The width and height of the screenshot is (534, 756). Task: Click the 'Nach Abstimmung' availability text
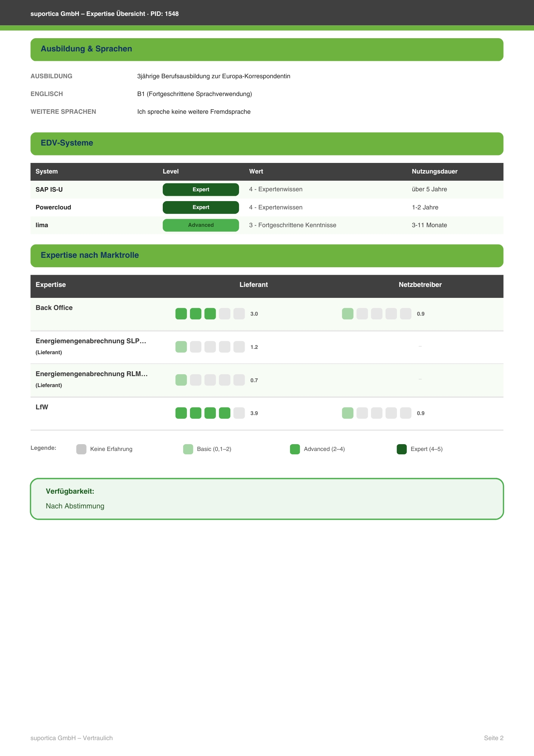[75, 506]
